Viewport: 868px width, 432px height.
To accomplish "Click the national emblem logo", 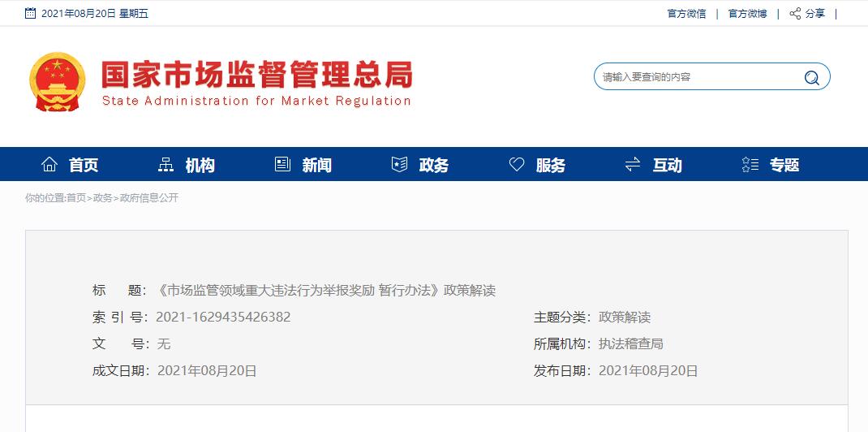I will (57, 82).
